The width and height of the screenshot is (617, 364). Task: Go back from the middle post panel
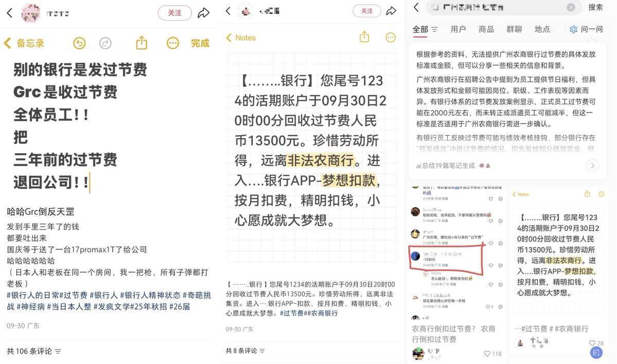pos(228,11)
